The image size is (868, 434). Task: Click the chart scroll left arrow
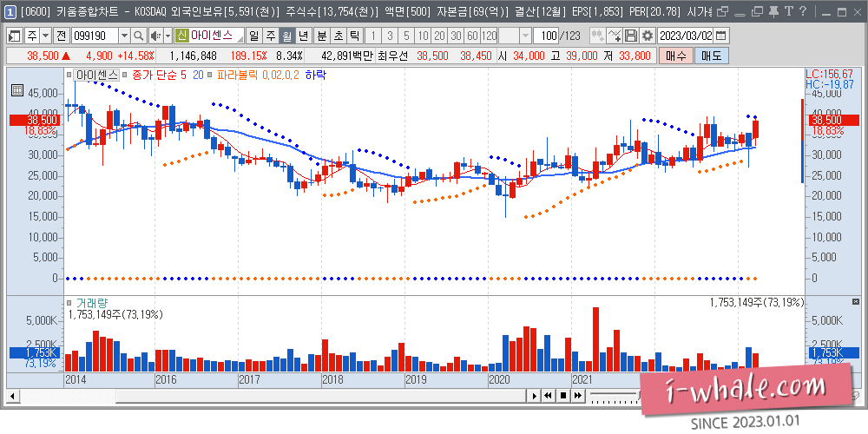pyautogui.click(x=13, y=395)
